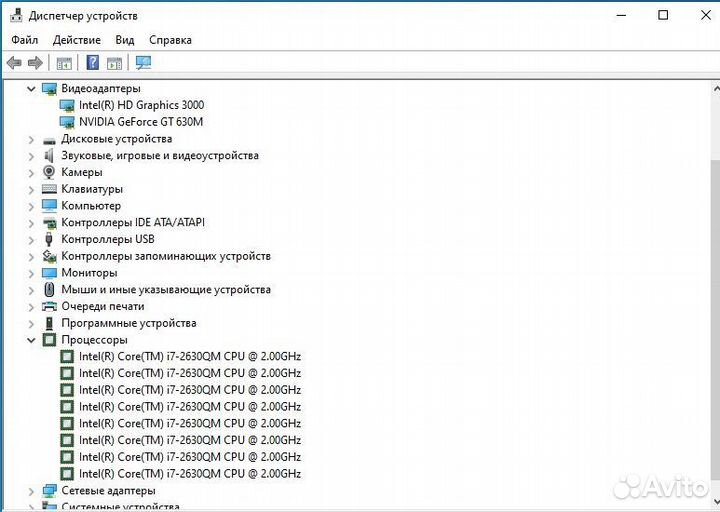Click the monitor icon next to Компьютер
Screen dimensions: 720x512
point(49,206)
